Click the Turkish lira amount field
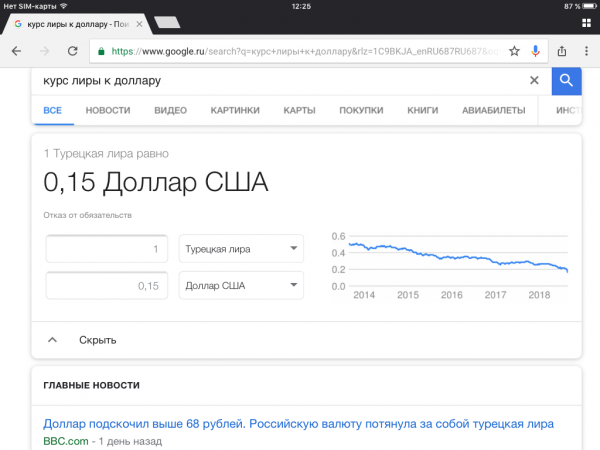 click(107, 249)
